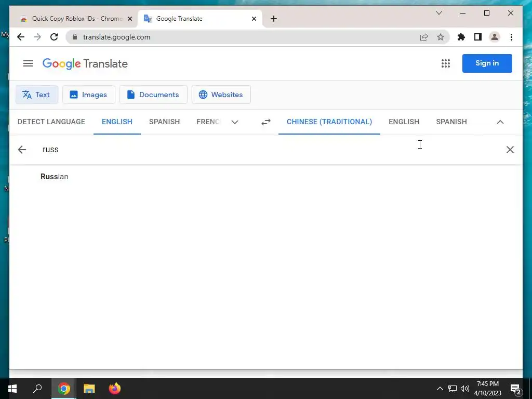Open Chrome profile avatar menu

pyautogui.click(x=495, y=37)
